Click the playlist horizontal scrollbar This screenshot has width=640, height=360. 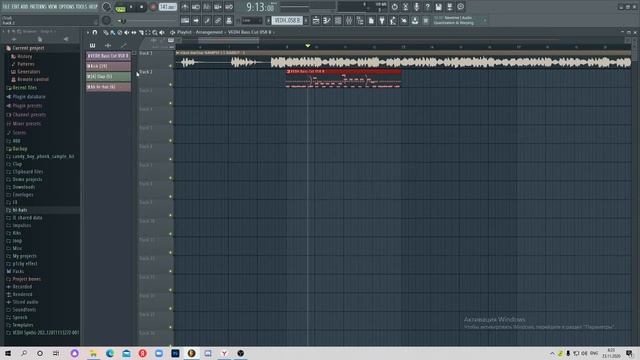click(x=229, y=40)
